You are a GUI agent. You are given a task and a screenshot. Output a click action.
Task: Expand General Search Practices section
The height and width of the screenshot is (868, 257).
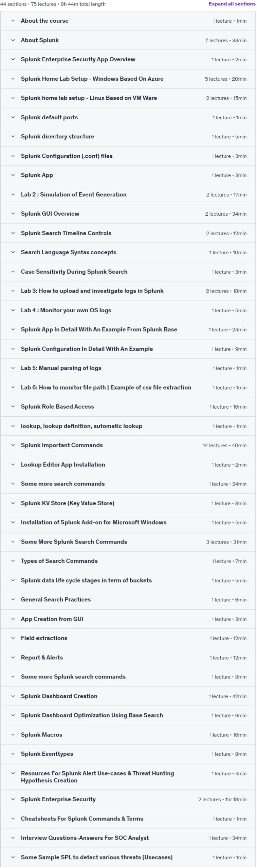tap(128, 599)
